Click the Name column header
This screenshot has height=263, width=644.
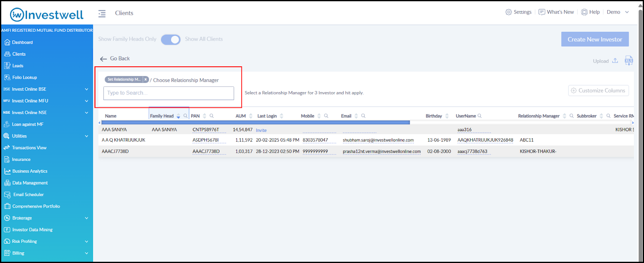click(x=111, y=116)
